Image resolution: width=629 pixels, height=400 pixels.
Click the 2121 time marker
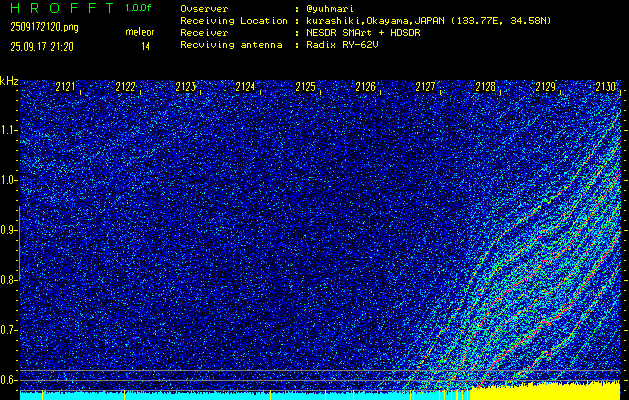[x=65, y=87]
